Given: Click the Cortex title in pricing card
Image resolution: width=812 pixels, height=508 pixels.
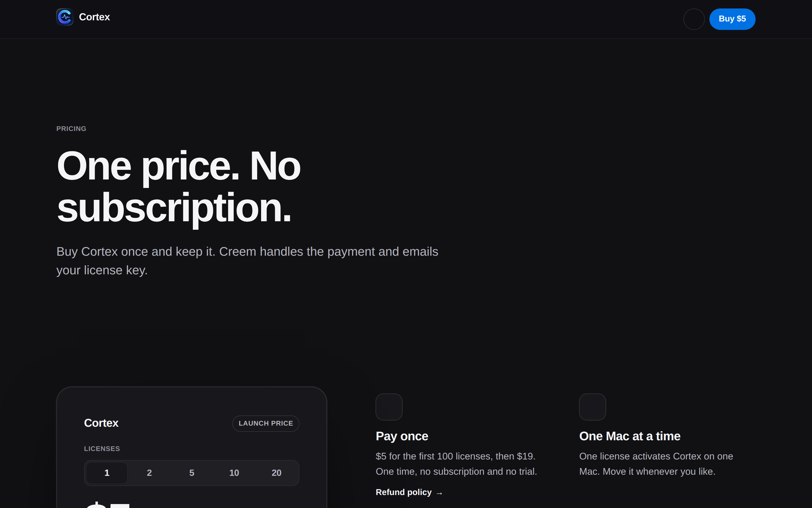Looking at the screenshot, I should [101, 423].
